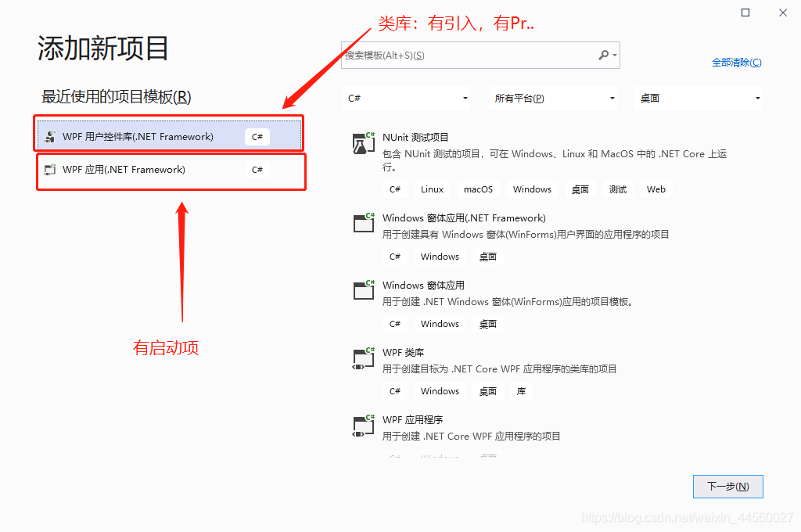Select recent template WPF 用户控件库(.NET Framework)
This screenshot has height=532, width=801.
169,136
